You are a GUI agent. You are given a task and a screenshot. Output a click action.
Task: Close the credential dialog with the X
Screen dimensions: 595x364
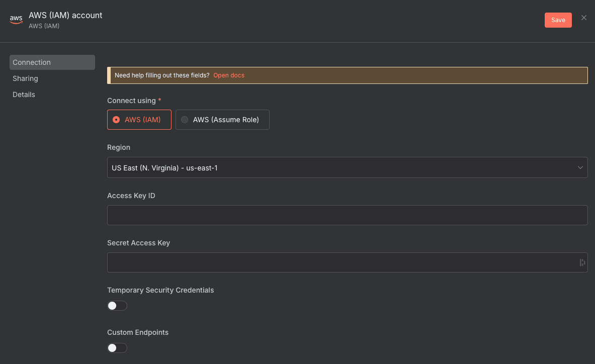(x=583, y=18)
